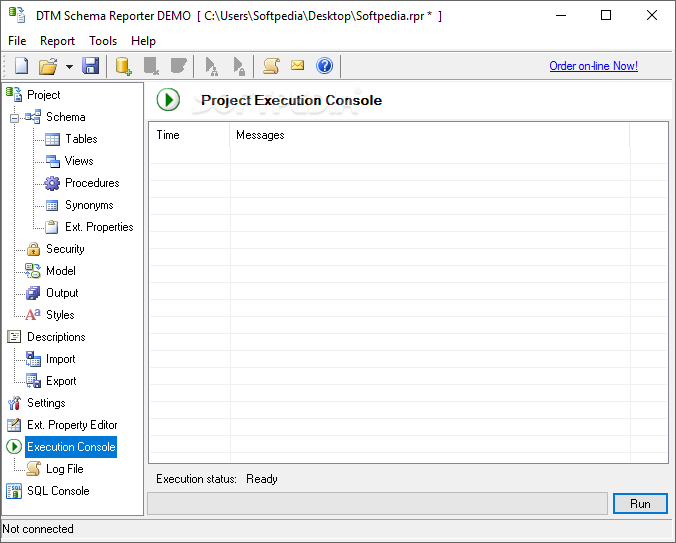This screenshot has height=543, width=676.
Task: Click the Import icon in tree
Action: pyautogui.click(x=33, y=359)
